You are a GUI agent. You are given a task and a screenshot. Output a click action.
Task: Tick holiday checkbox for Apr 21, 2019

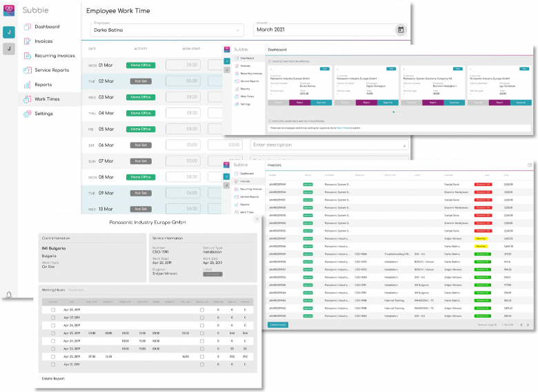coord(53,364)
